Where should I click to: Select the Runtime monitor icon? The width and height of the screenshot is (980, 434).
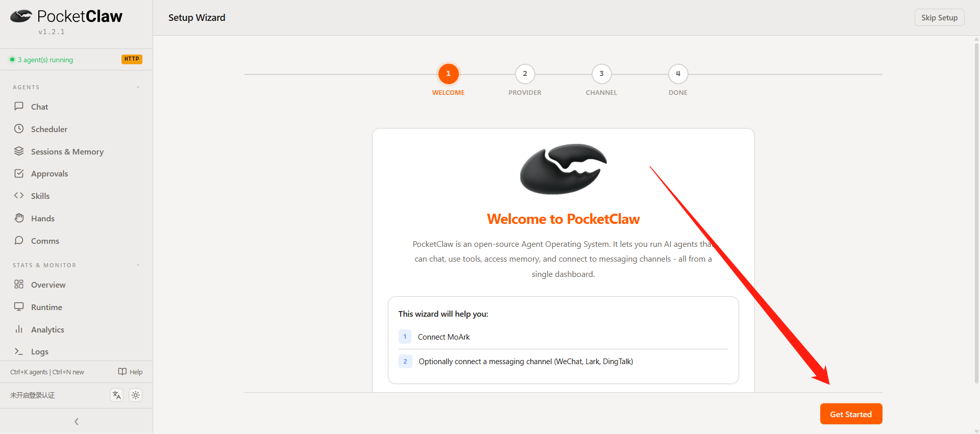[x=19, y=307]
